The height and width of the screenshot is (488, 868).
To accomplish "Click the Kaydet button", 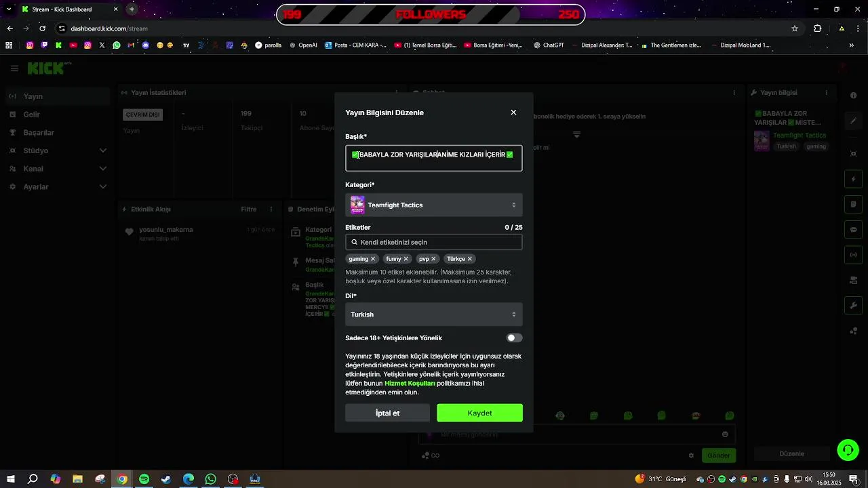I will (x=480, y=413).
